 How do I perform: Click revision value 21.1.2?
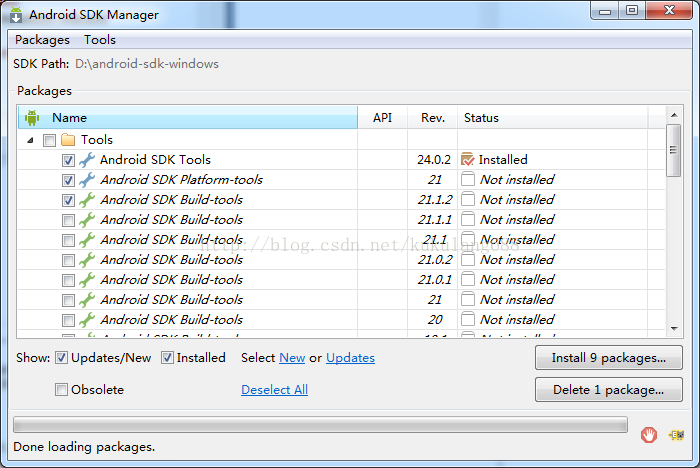[x=435, y=200]
